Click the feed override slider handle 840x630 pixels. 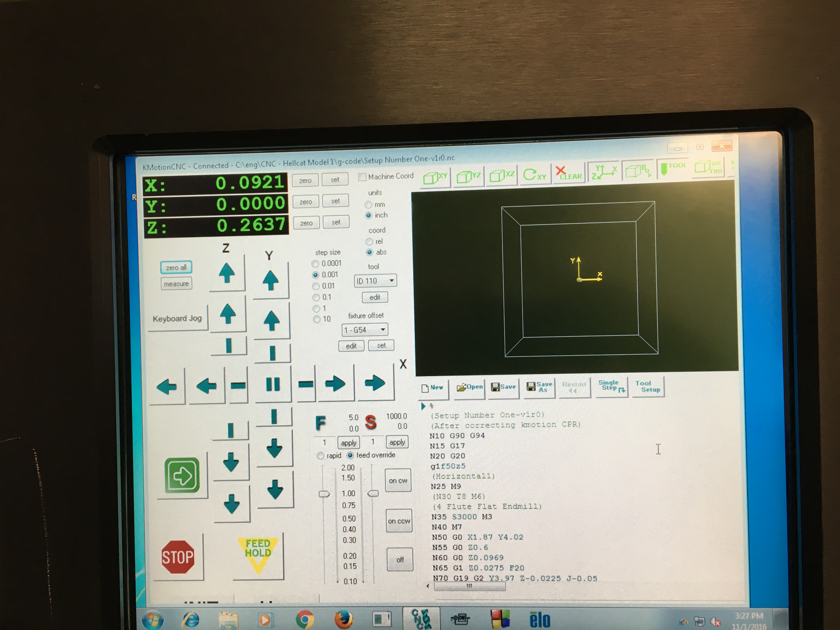click(324, 494)
